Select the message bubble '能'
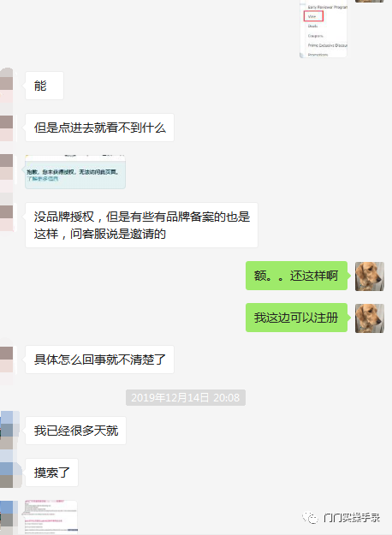The image size is (392, 535). (x=45, y=86)
